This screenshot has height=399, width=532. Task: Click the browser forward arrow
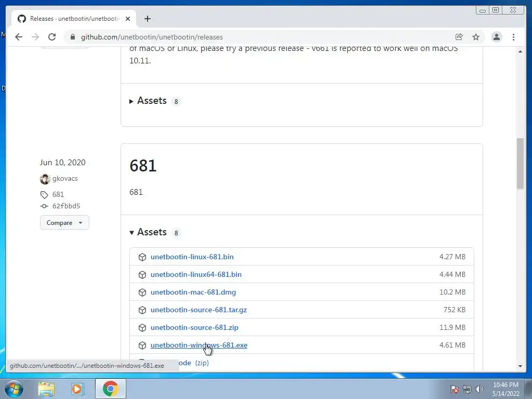click(35, 37)
